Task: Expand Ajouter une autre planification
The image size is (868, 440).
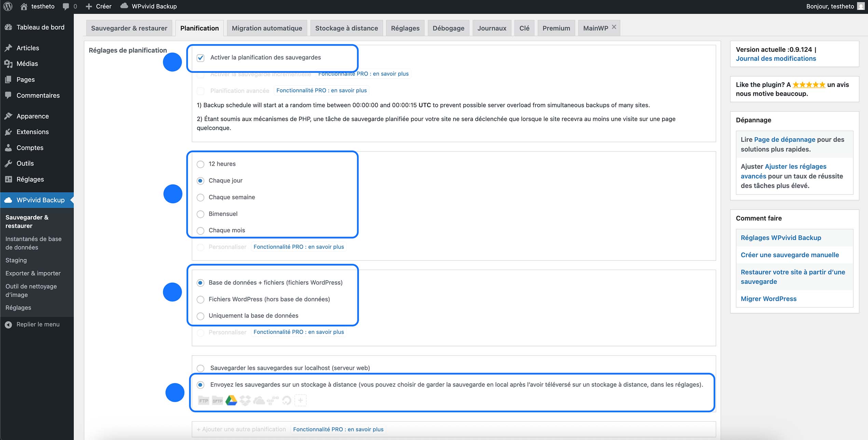Action: (x=241, y=429)
